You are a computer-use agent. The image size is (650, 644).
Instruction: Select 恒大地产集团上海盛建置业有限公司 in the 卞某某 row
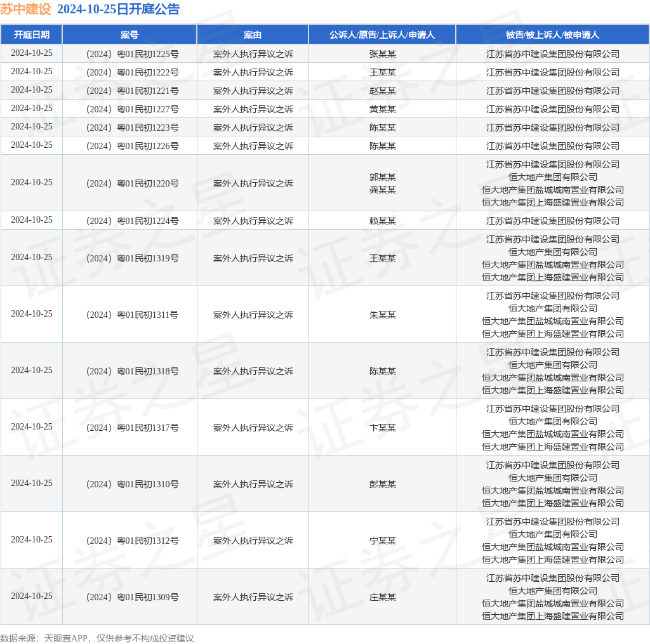coord(553,447)
